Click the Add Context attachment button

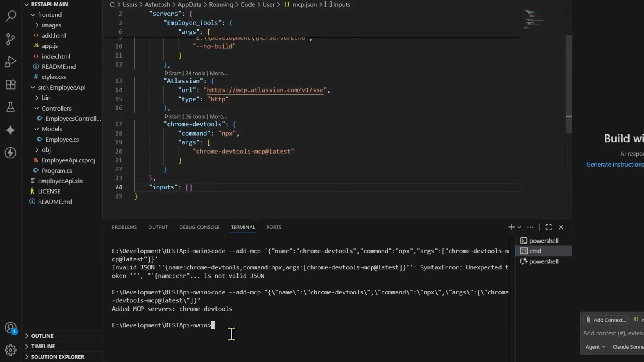point(606,320)
